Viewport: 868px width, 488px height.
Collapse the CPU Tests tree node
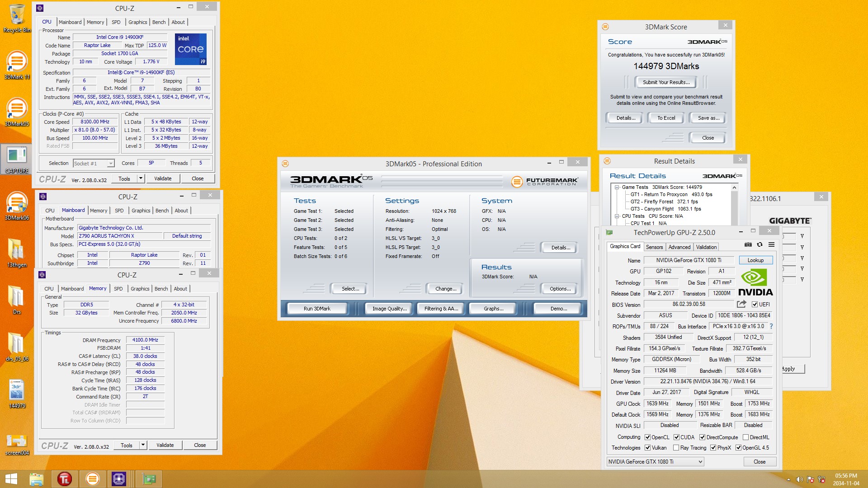click(617, 216)
